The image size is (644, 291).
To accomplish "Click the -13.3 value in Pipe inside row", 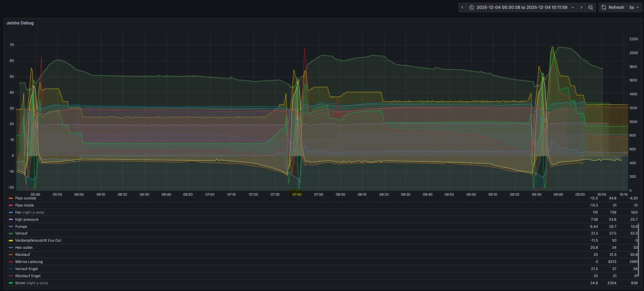I will point(594,205).
